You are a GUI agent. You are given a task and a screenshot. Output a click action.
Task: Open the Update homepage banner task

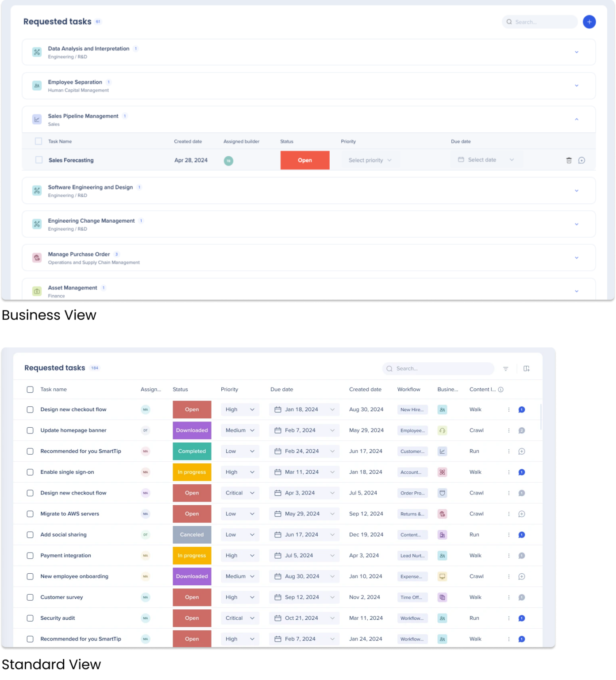tap(73, 430)
